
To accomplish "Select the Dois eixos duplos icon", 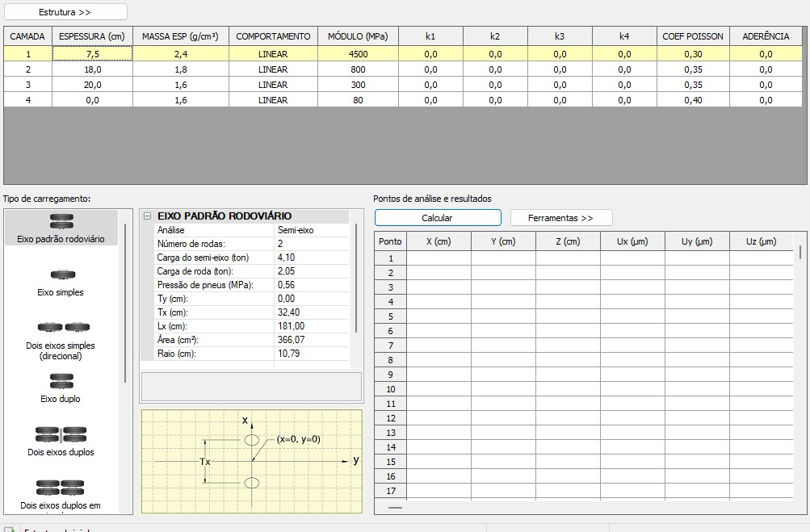I will pyautogui.click(x=61, y=435).
